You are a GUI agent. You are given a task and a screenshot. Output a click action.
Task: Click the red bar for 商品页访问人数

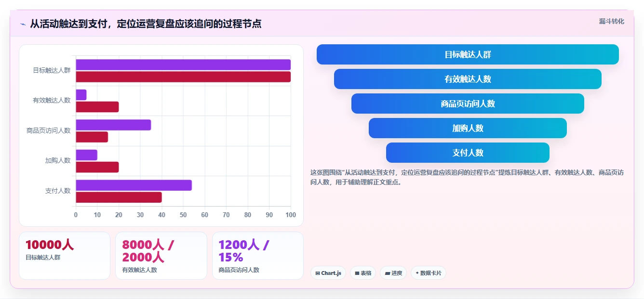pos(92,137)
